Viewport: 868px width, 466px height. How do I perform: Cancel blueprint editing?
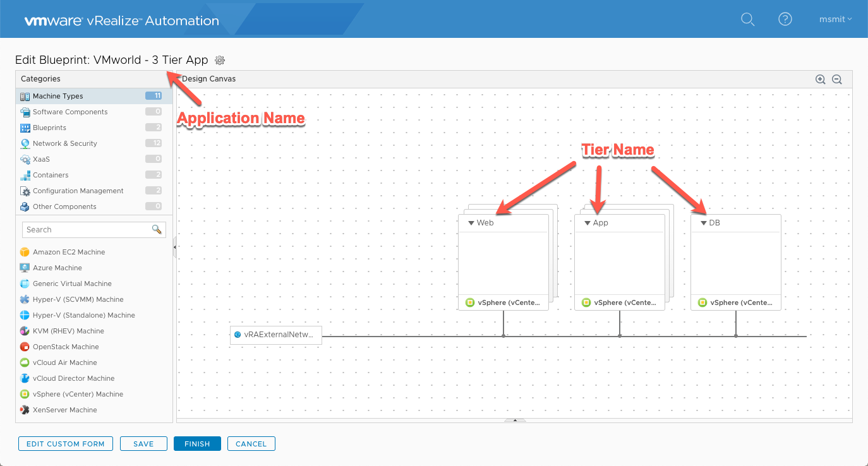[x=251, y=444]
